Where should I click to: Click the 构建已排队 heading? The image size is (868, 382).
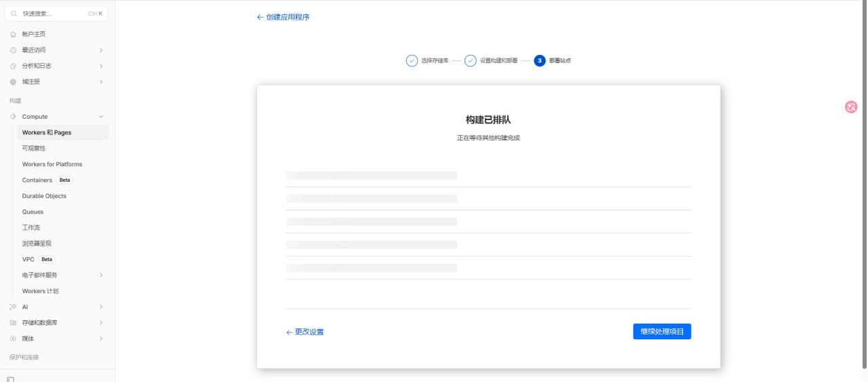tap(488, 120)
